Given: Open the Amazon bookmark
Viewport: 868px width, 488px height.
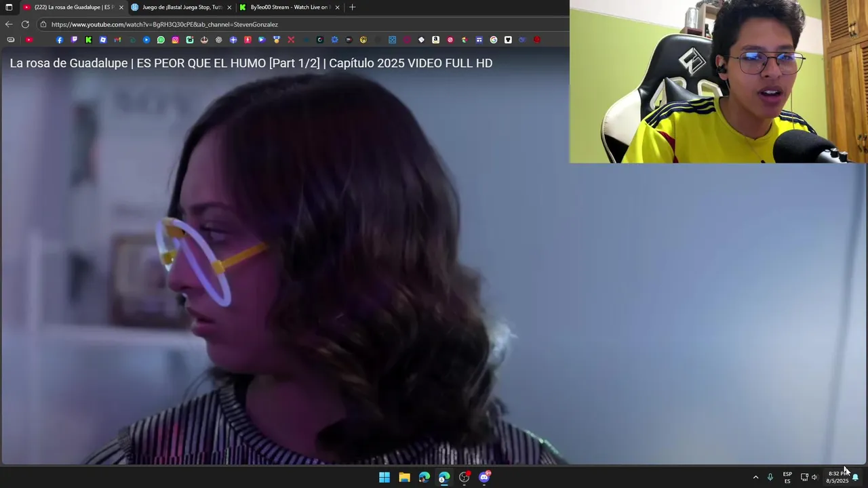Looking at the screenshot, I should 435,40.
